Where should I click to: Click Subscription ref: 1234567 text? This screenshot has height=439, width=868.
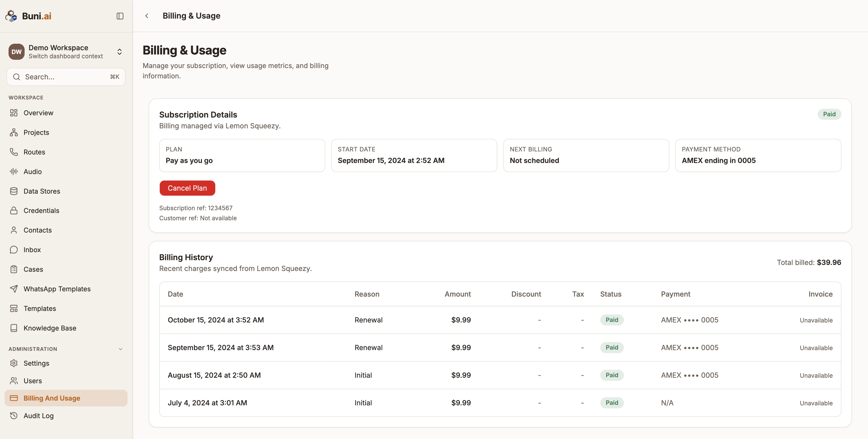pyautogui.click(x=196, y=208)
